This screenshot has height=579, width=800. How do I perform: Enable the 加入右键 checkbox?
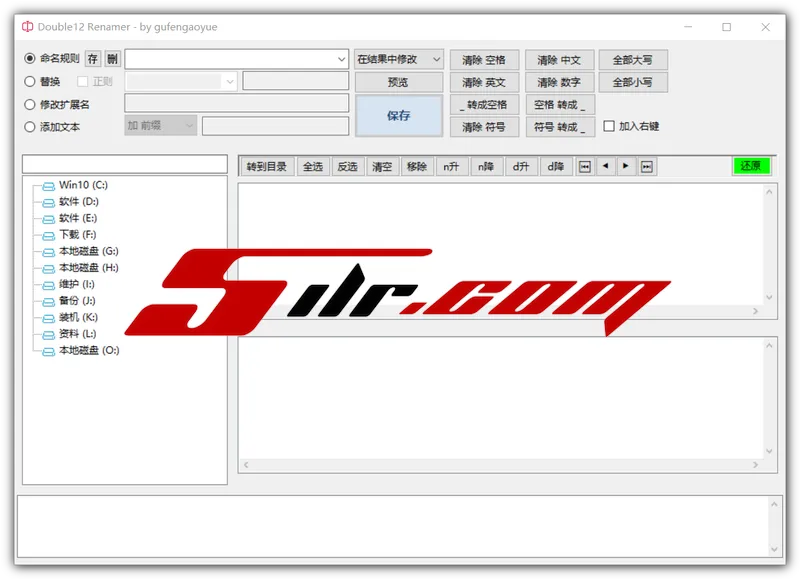pos(609,127)
